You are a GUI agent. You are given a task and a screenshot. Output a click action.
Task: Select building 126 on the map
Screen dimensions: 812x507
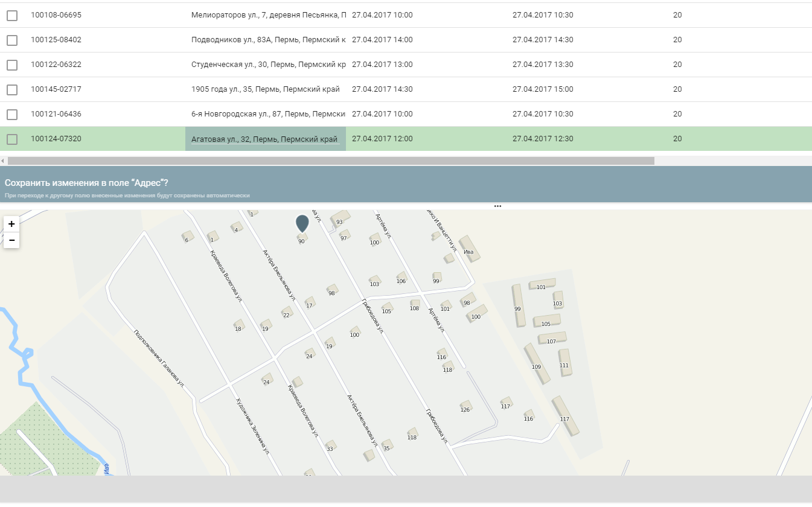point(465,406)
